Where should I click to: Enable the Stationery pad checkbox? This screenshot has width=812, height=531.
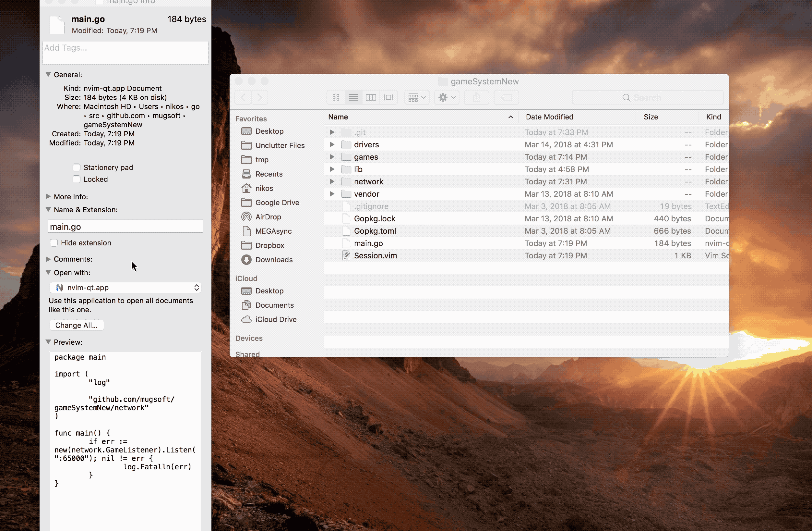(77, 167)
